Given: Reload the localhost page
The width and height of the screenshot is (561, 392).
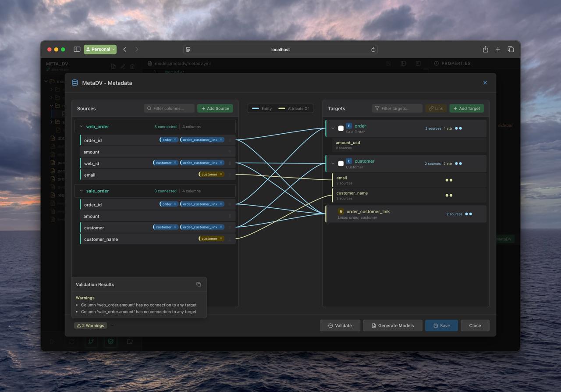Looking at the screenshot, I should [373, 50].
